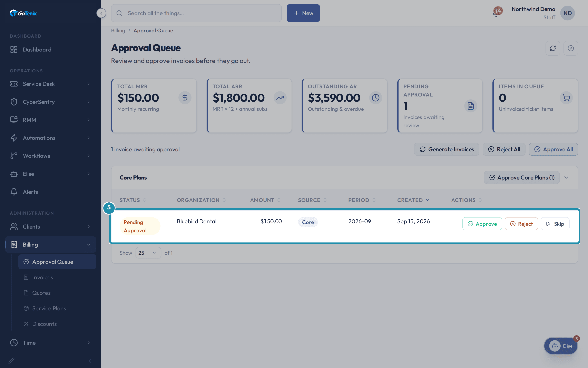
Task: Click the sidebar footer collapse arrow
Action: pyautogui.click(x=90, y=360)
